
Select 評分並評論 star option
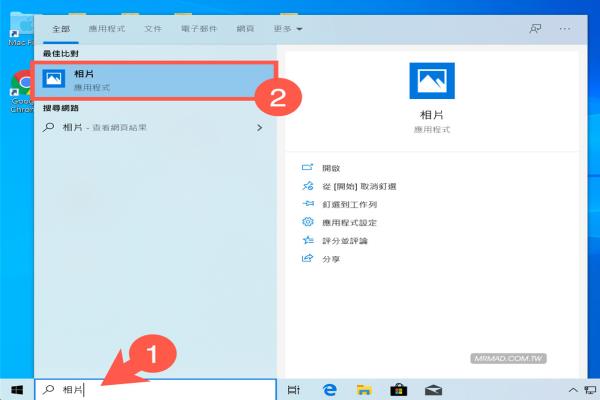(335, 241)
